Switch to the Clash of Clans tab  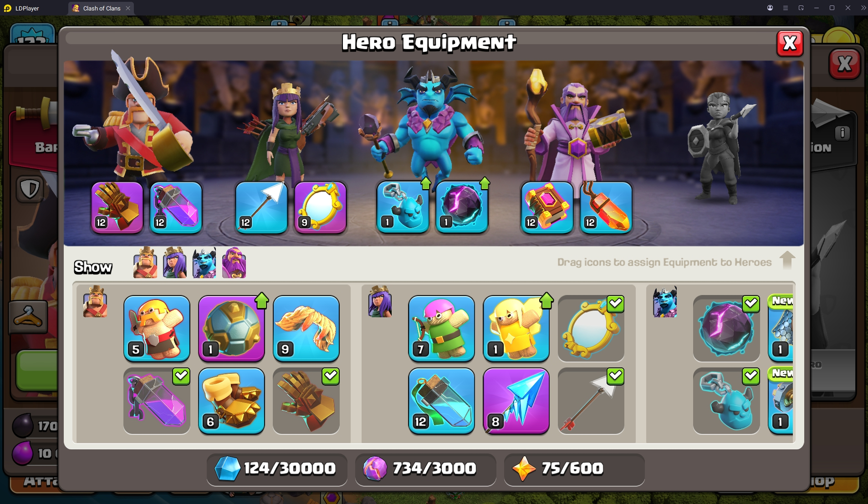(102, 8)
